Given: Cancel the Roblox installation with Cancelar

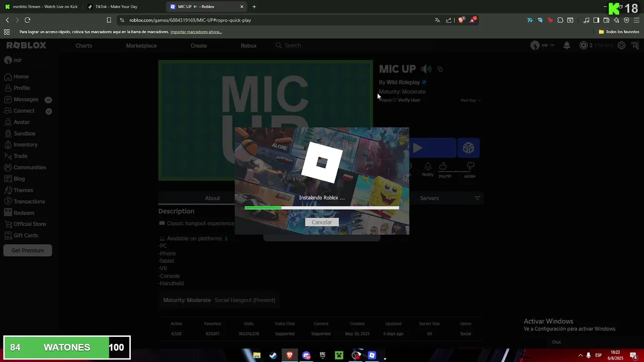Looking at the screenshot, I should pyautogui.click(x=321, y=222).
